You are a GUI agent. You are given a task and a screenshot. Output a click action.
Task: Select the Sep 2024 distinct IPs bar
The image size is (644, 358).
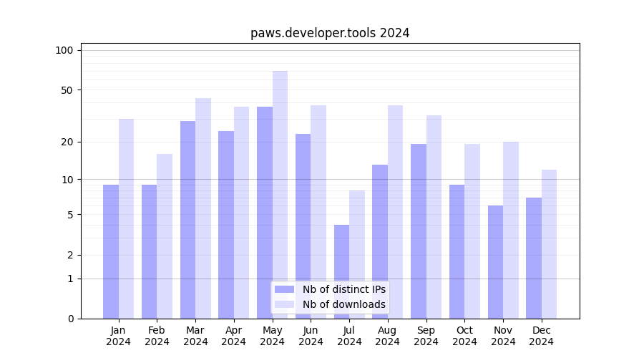(418, 231)
